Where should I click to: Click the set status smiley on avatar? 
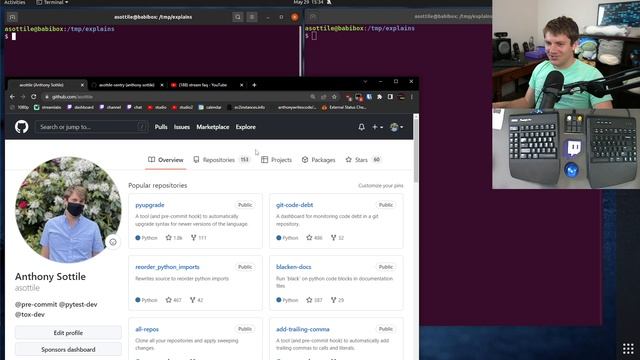coord(113,242)
